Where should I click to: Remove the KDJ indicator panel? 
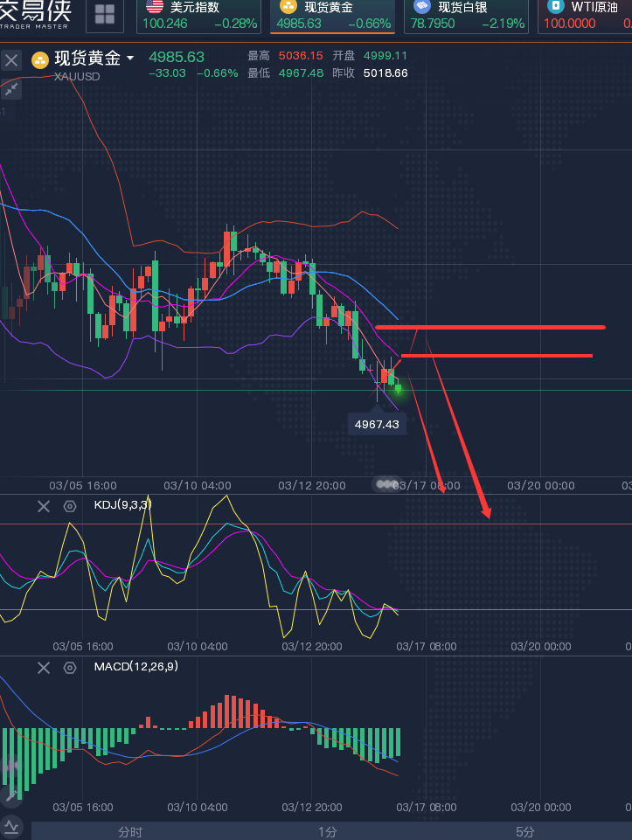pyautogui.click(x=44, y=506)
